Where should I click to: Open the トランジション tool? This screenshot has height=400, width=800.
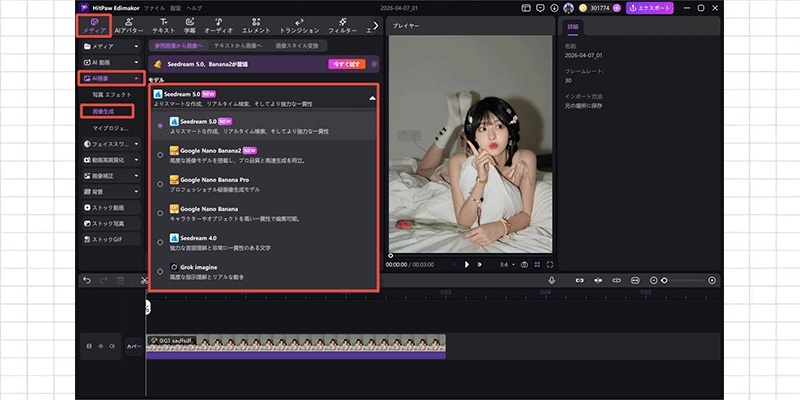click(x=299, y=26)
